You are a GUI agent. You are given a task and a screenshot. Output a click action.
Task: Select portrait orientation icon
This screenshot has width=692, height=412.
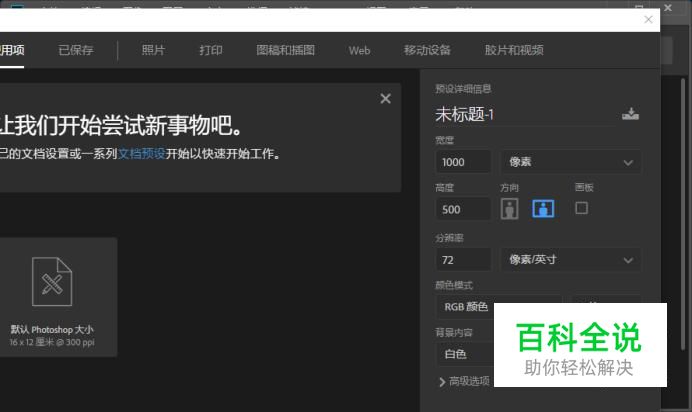pyautogui.click(x=509, y=209)
